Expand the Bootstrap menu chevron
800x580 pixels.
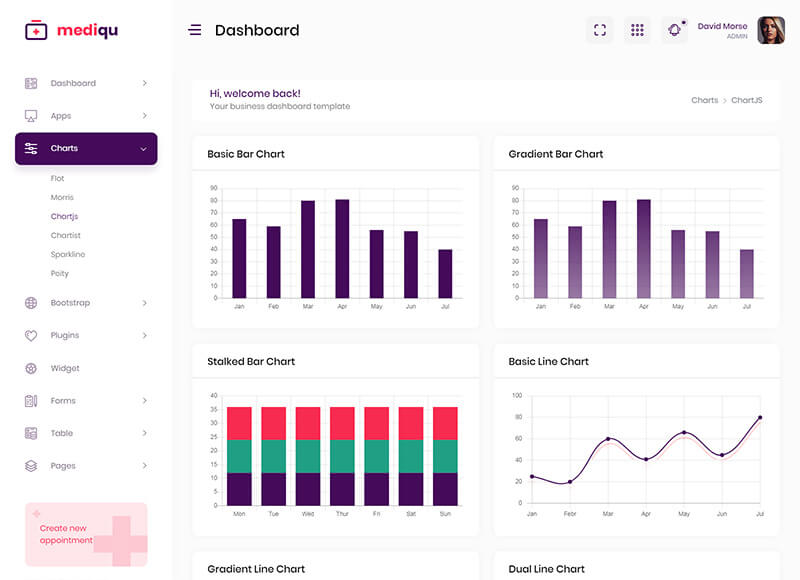tap(144, 303)
